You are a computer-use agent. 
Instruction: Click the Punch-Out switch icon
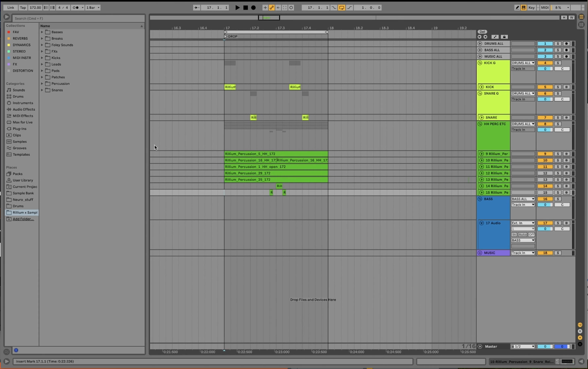pyautogui.click(x=350, y=8)
